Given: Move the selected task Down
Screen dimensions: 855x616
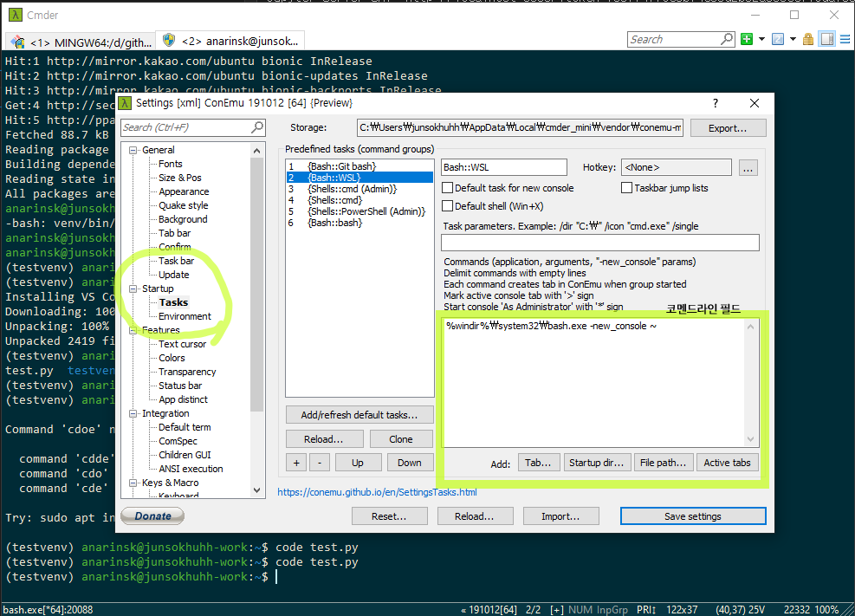Looking at the screenshot, I should coord(410,463).
